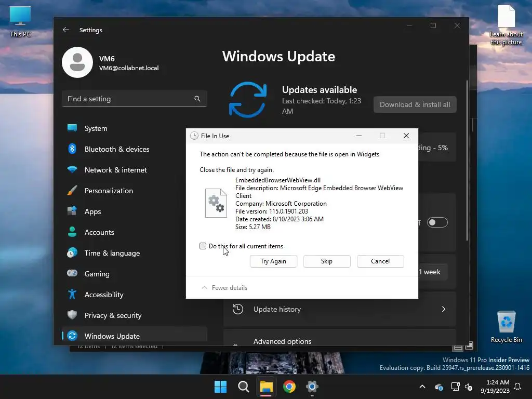This screenshot has height=399, width=532.
Task: Cancel the File In Use dialog
Action: pyautogui.click(x=380, y=261)
